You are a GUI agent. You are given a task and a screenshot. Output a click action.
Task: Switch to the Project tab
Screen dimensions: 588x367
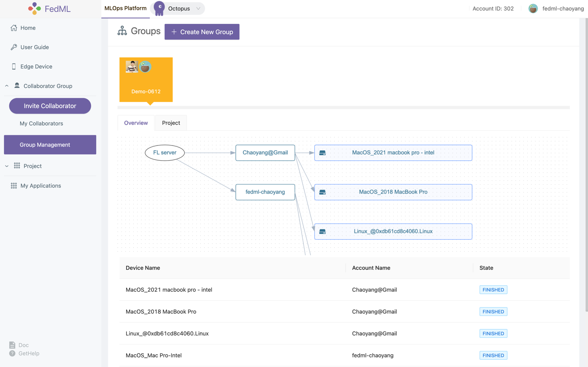pos(171,123)
